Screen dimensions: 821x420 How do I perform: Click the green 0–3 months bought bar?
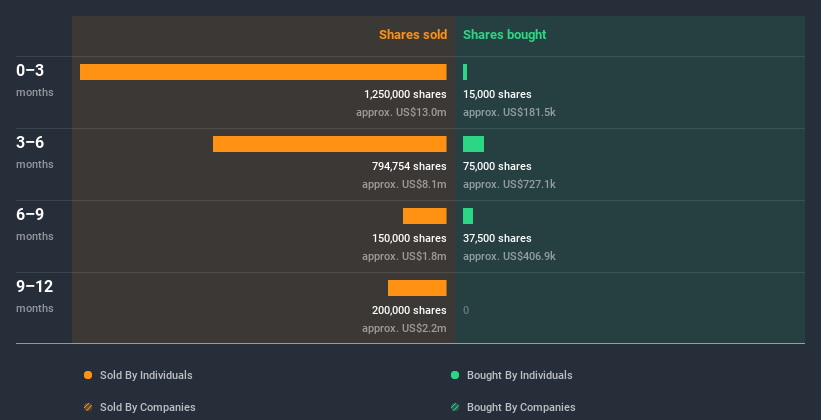coord(465,72)
